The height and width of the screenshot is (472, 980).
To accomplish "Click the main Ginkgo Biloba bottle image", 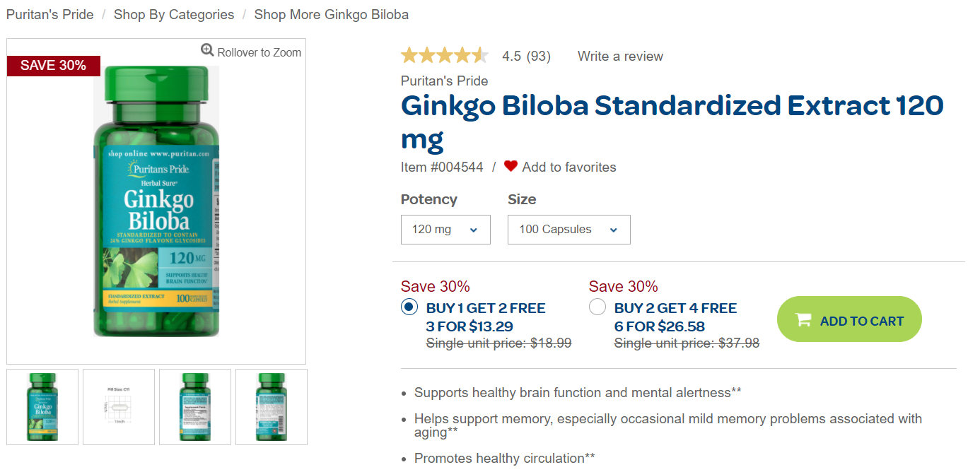I will tap(156, 201).
